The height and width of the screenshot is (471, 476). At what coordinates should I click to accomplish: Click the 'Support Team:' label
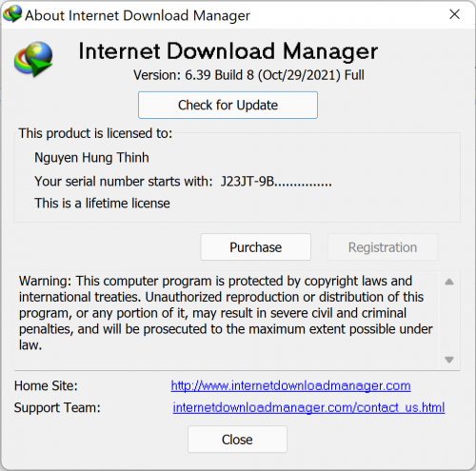57,407
